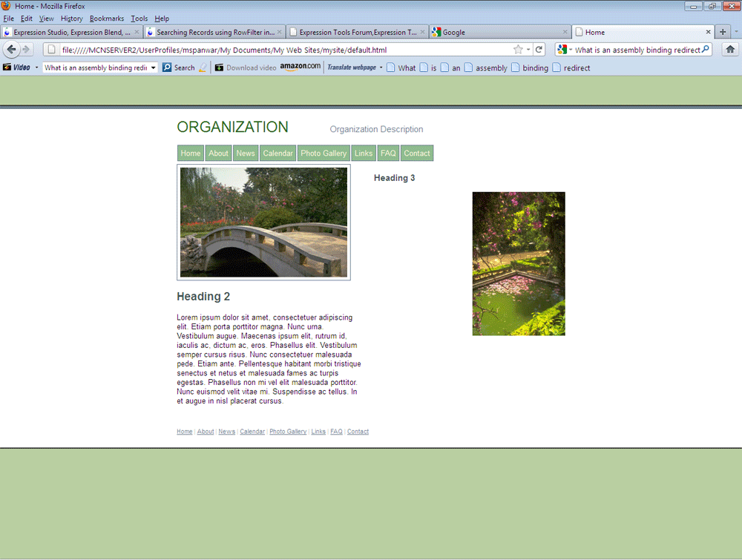Click the Search toolbar button

point(178,67)
